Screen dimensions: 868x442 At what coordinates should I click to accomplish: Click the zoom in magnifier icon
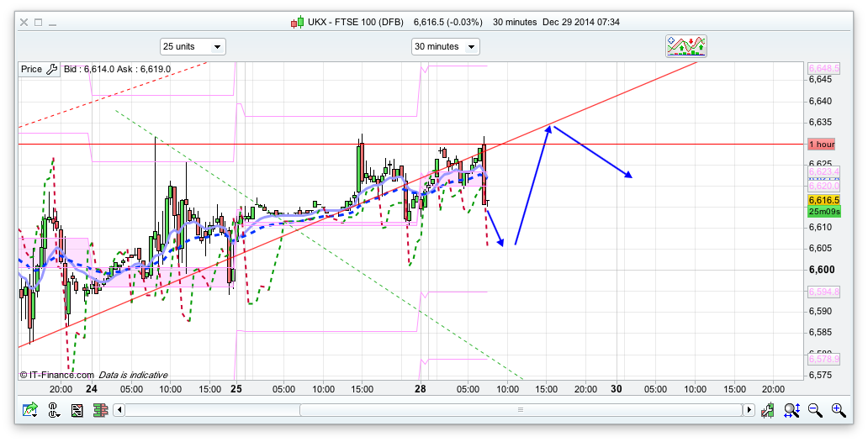coord(838,410)
